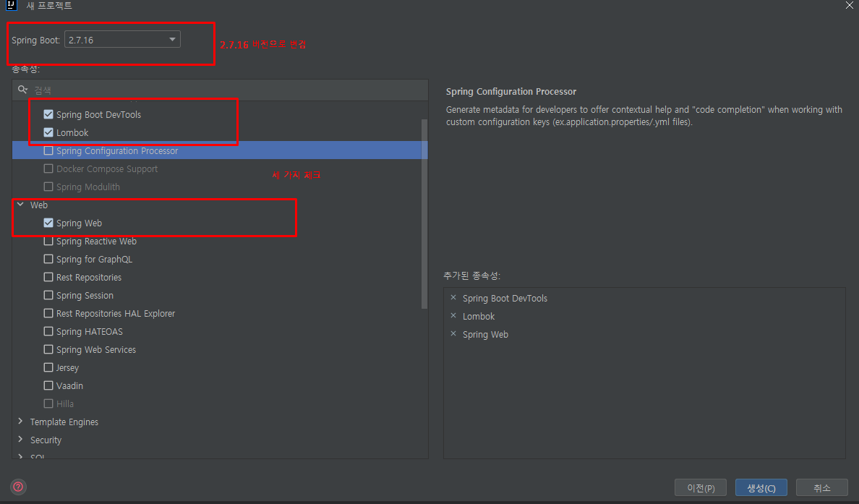This screenshot has height=504, width=859.
Task: Click the cancel button 취소
Action: click(x=821, y=487)
